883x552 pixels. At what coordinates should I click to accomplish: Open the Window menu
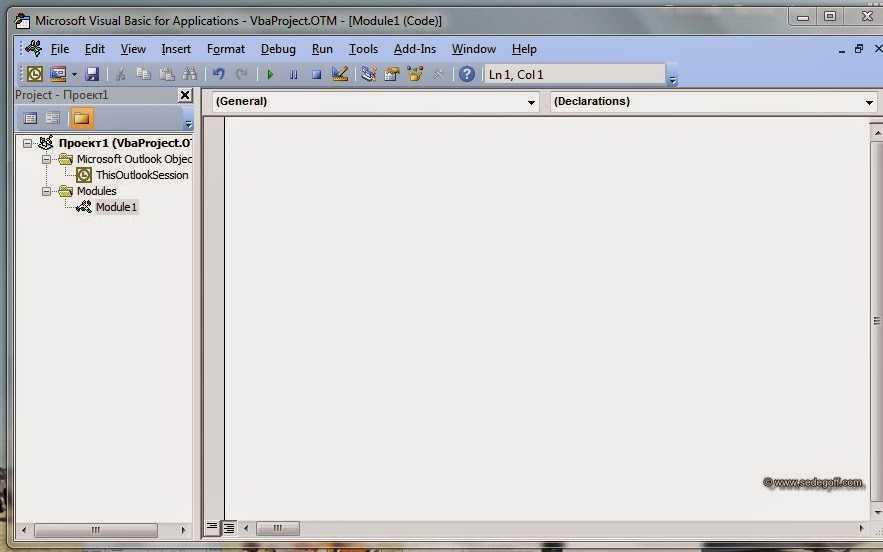click(474, 49)
